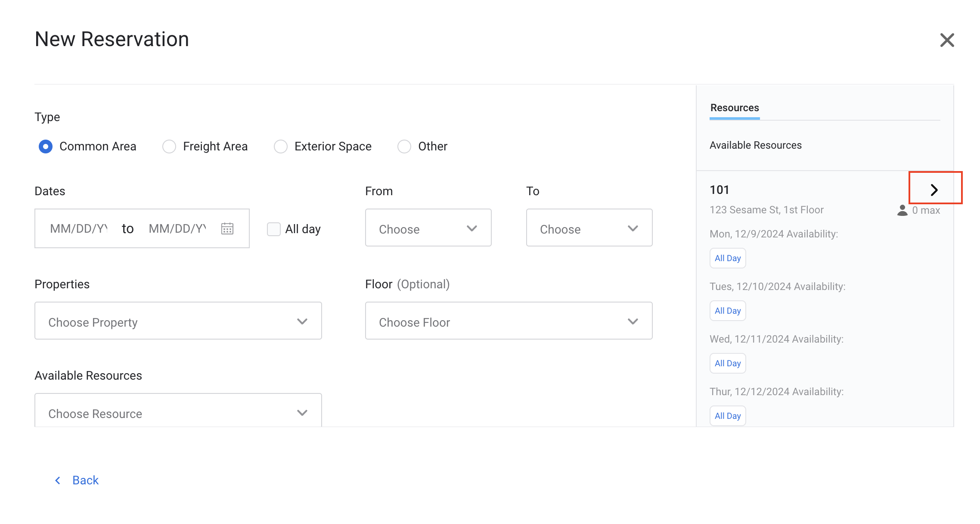Click All Day for Mon 12/9/2024

(x=728, y=258)
